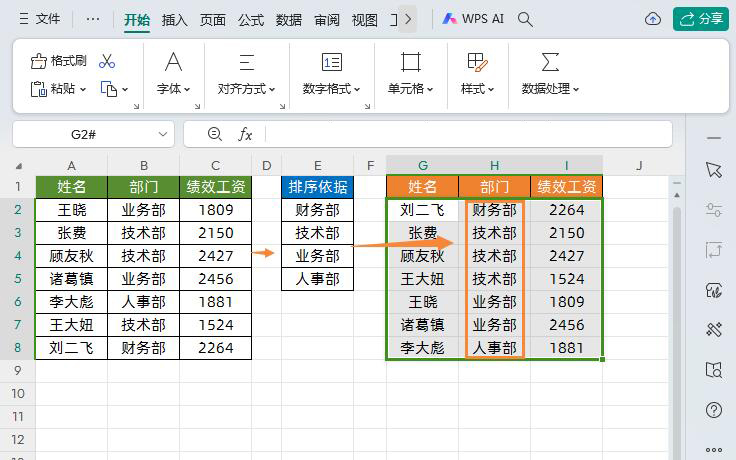The width and height of the screenshot is (736, 460).
Task: Select column E header
Action: pyautogui.click(x=318, y=166)
